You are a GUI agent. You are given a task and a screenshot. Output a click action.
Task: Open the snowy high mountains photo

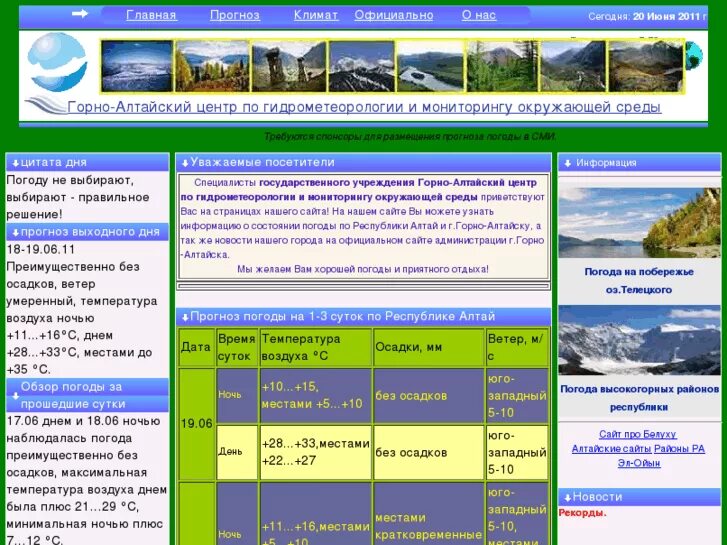[639, 340]
